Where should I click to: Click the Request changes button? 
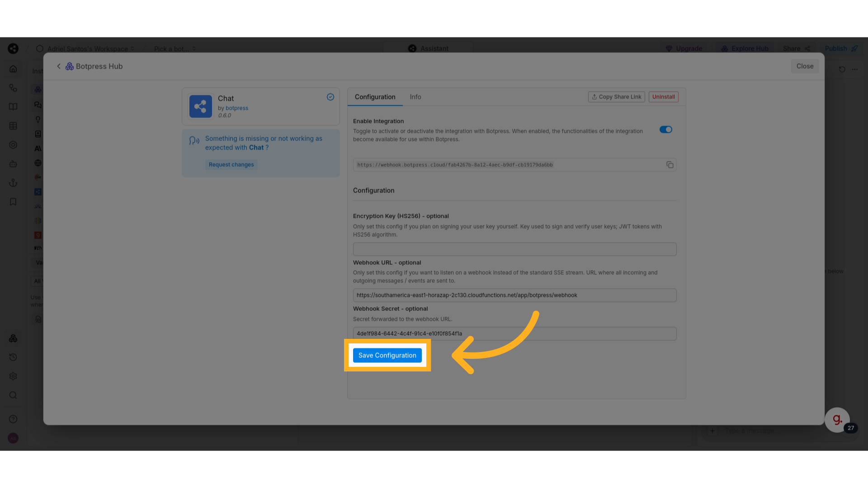coord(231,164)
